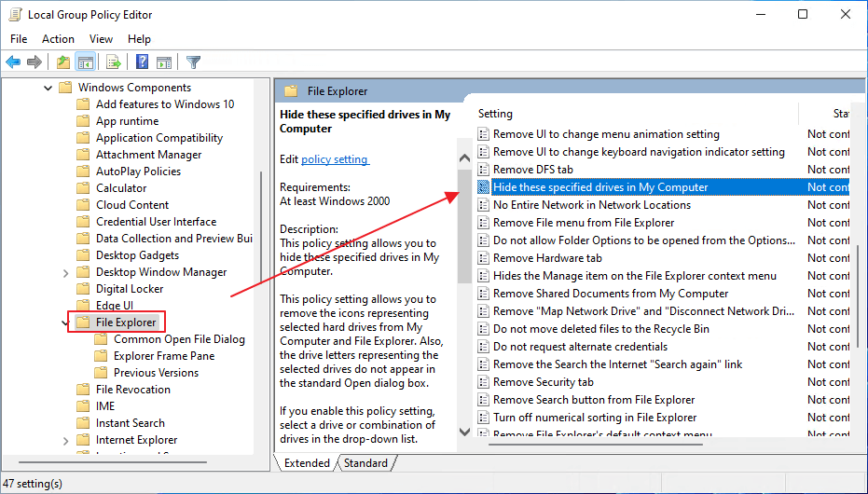Select the Calculator folder in tree
Viewport: 868px width, 494px height.
[x=121, y=188]
